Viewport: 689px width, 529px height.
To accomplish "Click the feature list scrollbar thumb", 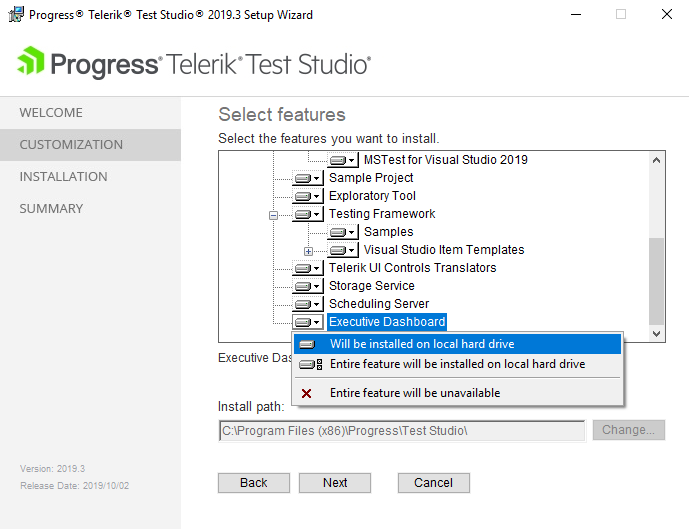I will coord(656,281).
